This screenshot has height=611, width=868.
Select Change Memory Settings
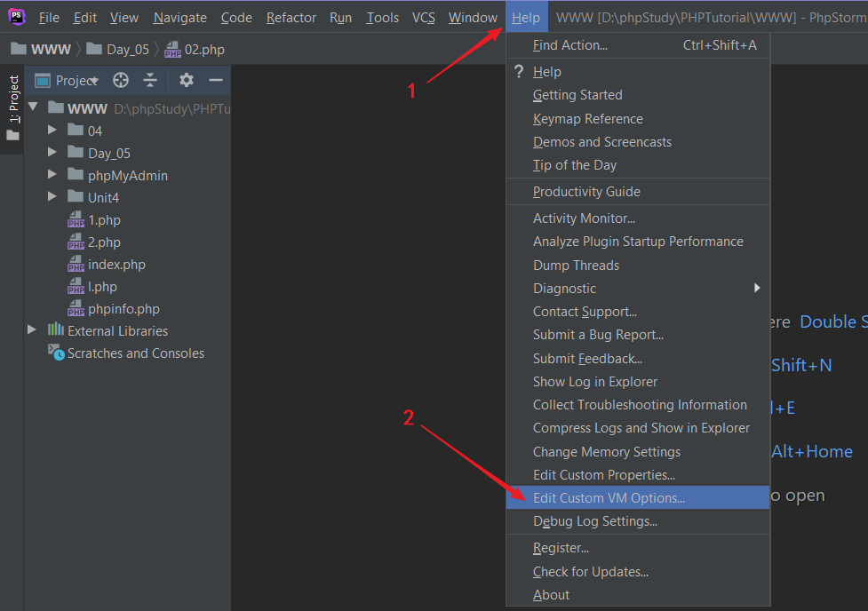pos(638,452)
